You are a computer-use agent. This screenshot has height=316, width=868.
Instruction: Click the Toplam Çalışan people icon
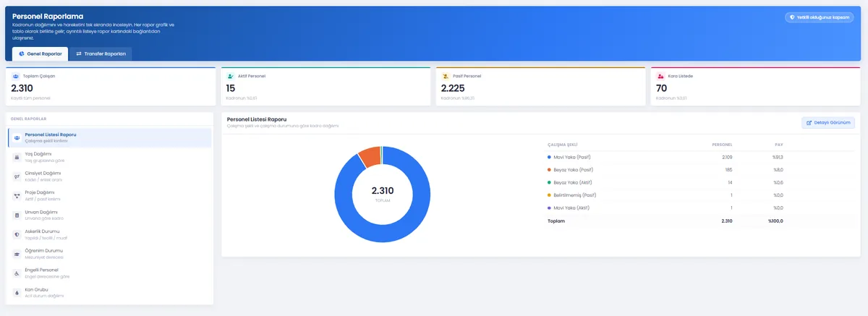click(16, 76)
